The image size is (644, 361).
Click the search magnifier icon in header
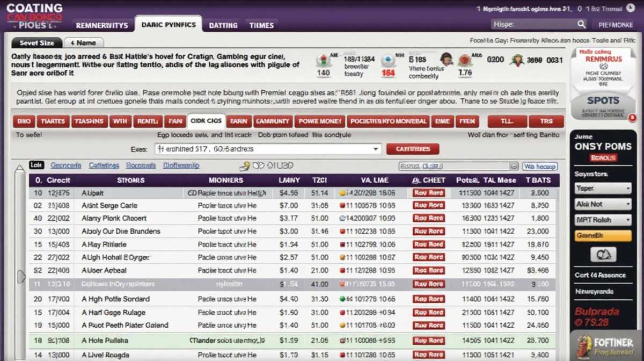(581, 24)
